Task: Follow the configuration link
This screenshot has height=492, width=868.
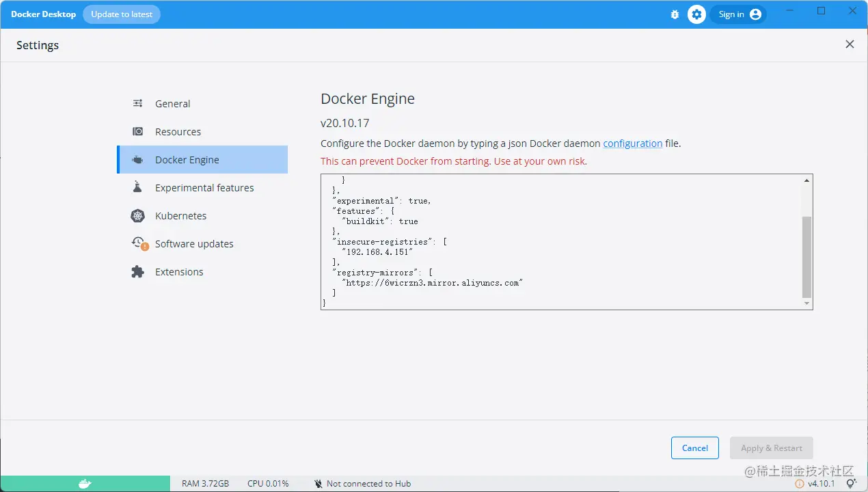Action: pos(632,143)
